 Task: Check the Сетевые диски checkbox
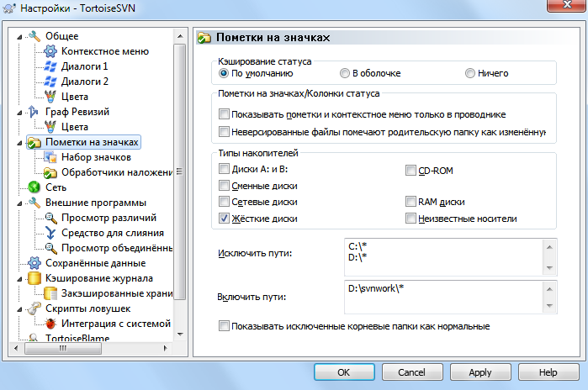(224, 202)
